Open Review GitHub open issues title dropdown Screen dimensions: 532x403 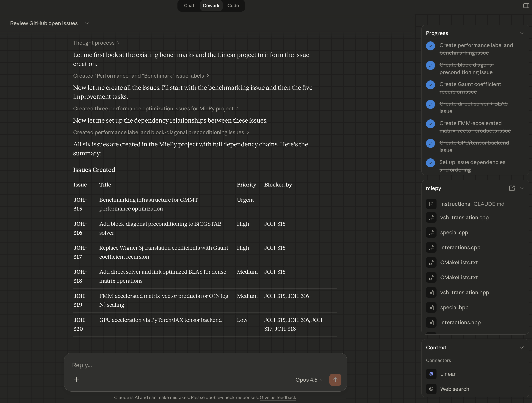point(87,23)
